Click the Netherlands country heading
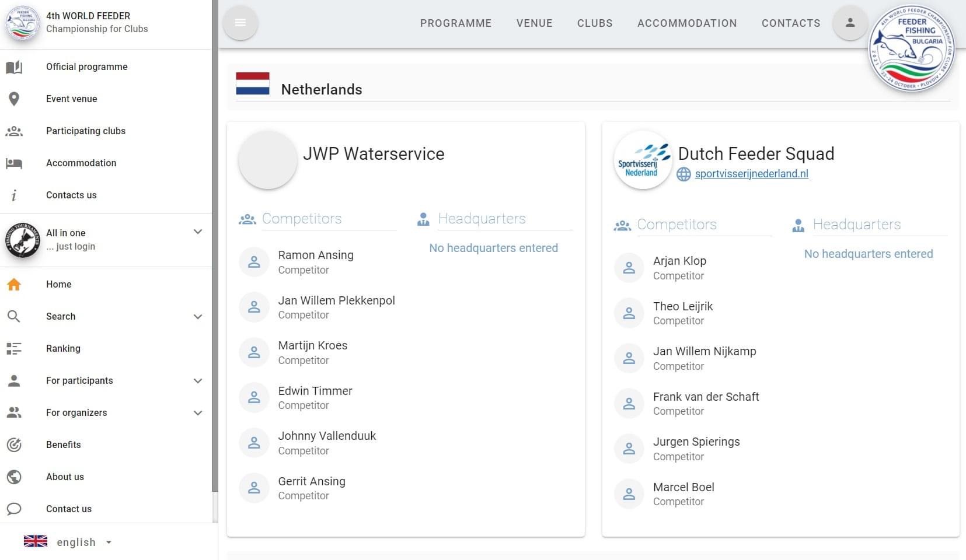The height and width of the screenshot is (560, 966). 322,89
